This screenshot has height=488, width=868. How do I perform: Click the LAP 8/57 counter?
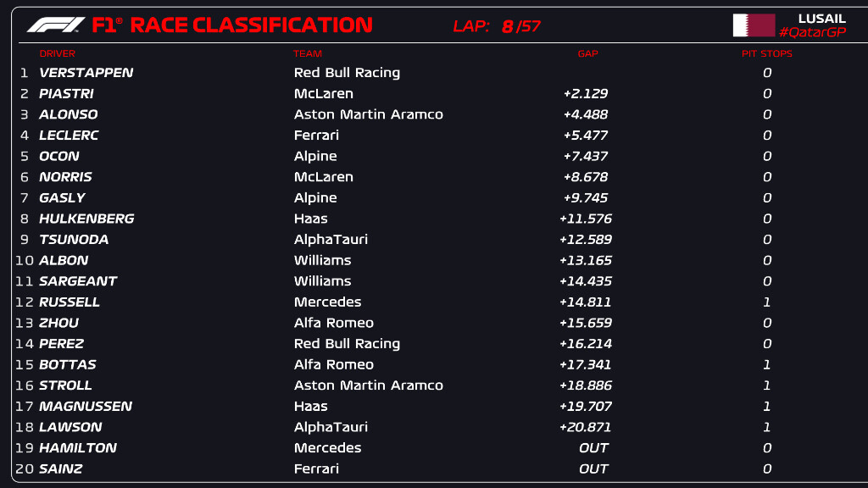point(497,26)
